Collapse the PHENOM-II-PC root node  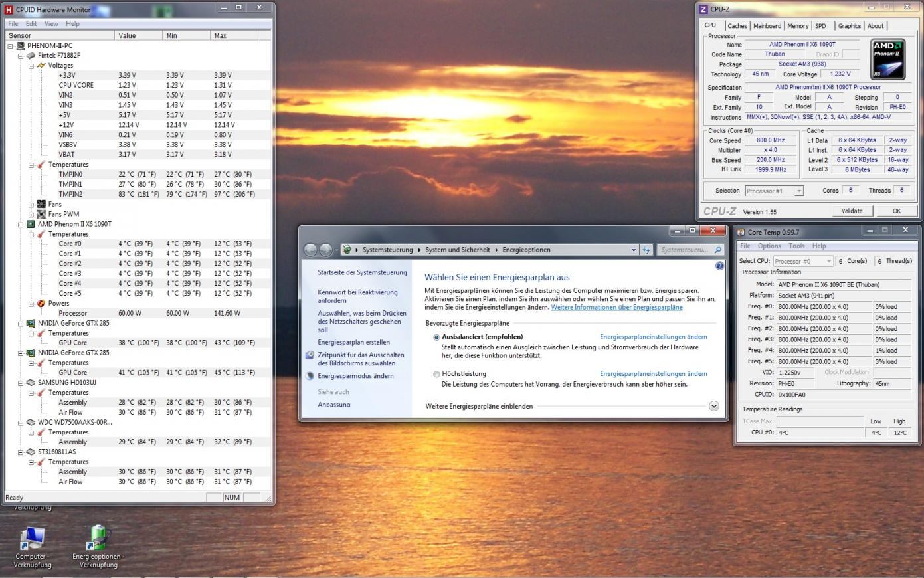point(10,46)
